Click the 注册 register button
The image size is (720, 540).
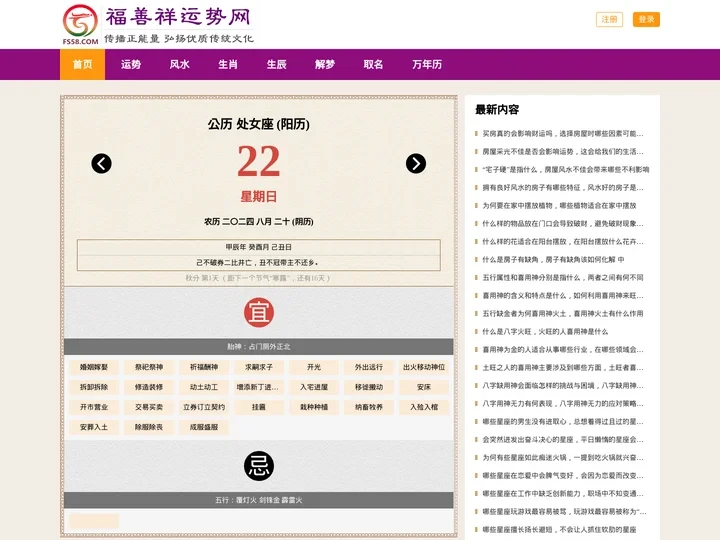point(609,19)
